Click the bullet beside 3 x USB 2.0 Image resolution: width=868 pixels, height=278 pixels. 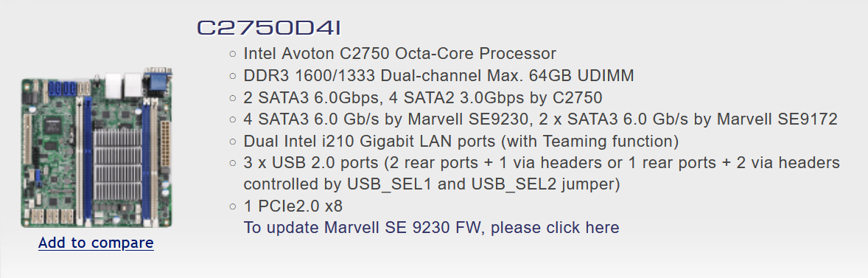[233, 164]
